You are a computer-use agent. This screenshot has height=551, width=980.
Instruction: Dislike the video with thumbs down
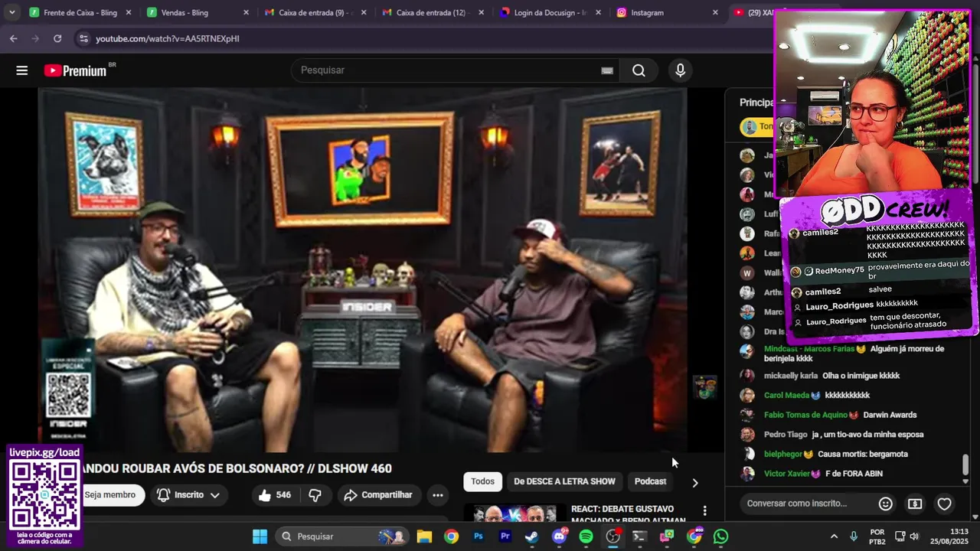[315, 495]
